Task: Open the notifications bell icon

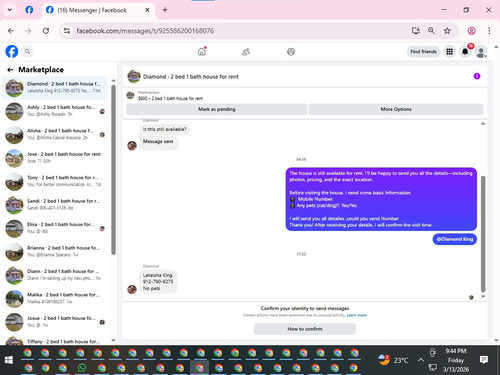Action: tap(465, 52)
